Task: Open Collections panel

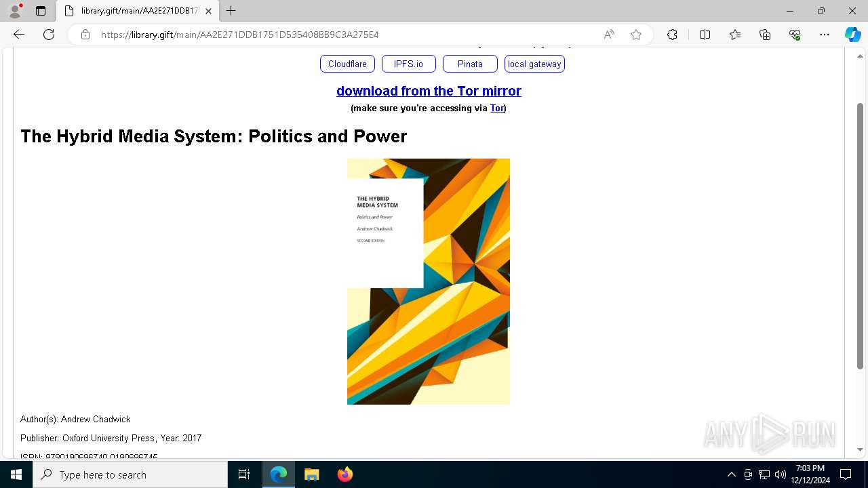Action: click(765, 35)
